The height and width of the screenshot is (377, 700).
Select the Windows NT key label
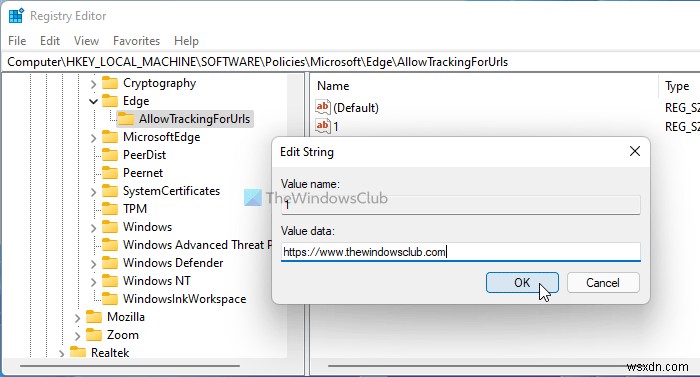[x=157, y=281]
